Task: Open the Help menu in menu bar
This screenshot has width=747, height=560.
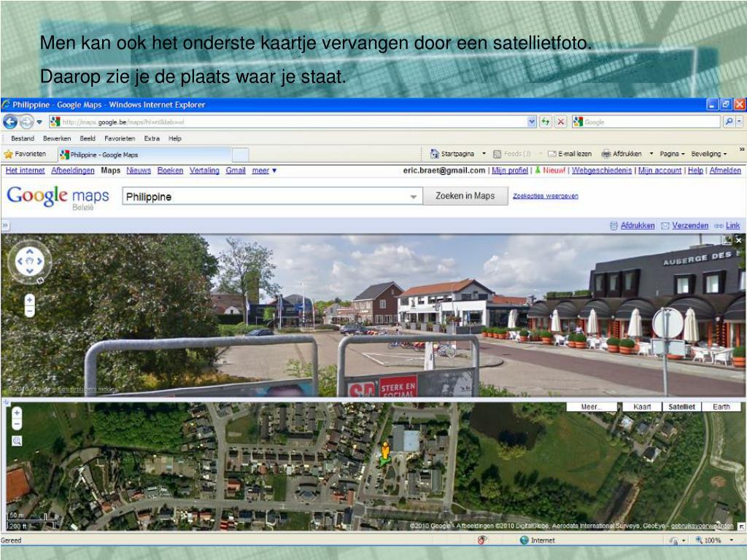Action: tap(175, 139)
